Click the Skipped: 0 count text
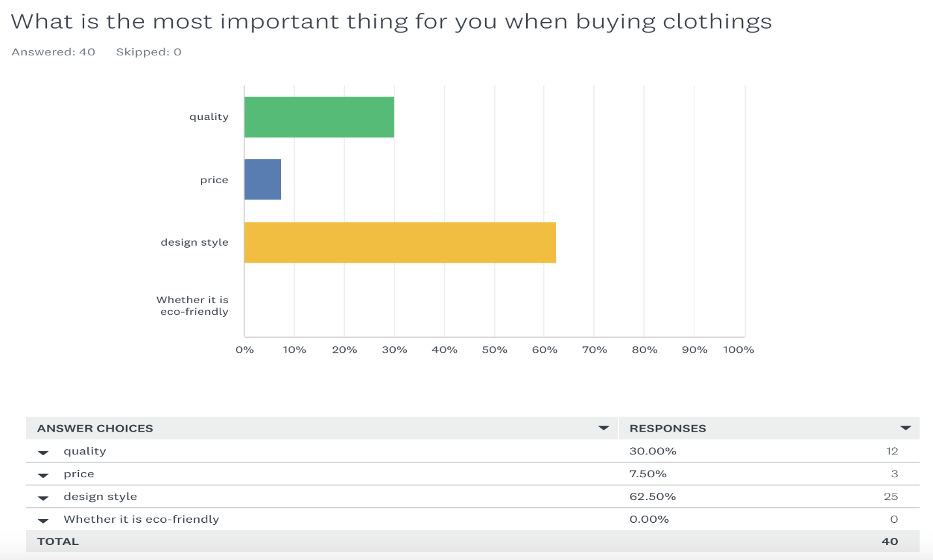This screenshot has width=933, height=560. tap(149, 52)
